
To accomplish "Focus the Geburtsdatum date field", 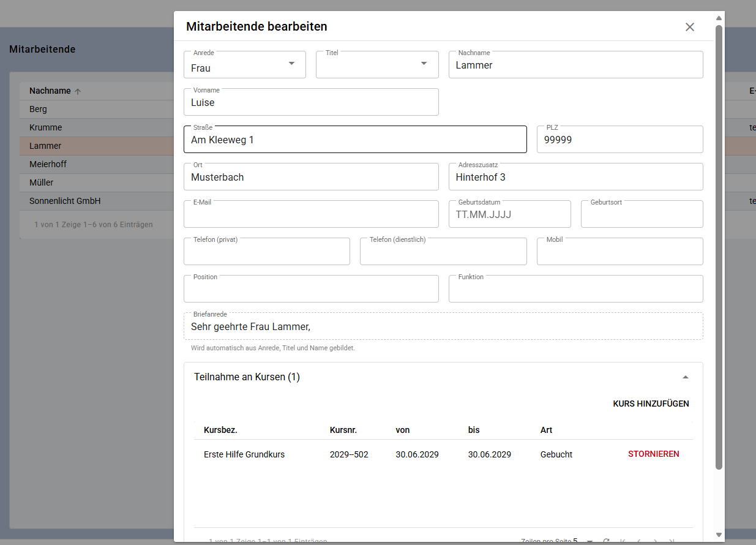I will coord(510,214).
